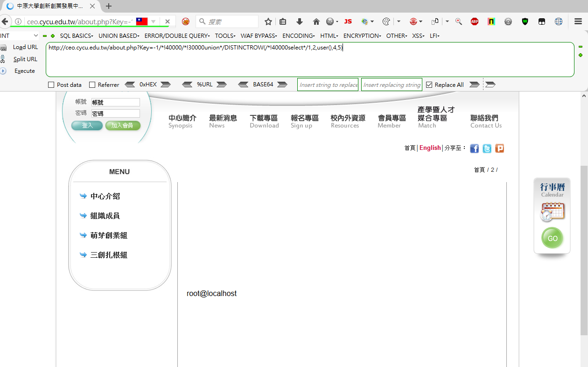The width and height of the screenshot is (588, 367).
Task: Expand the UNION BASED menu
Action: (119, 35)
